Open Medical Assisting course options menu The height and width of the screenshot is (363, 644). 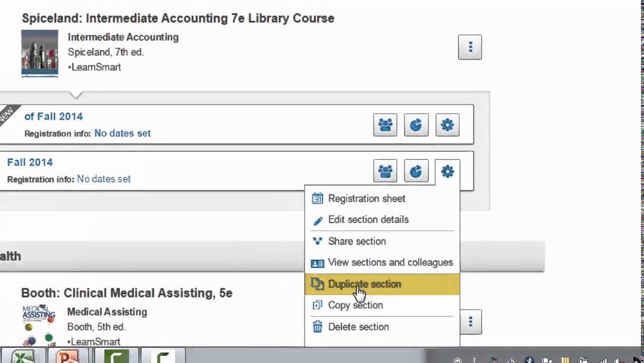[470, 322]
